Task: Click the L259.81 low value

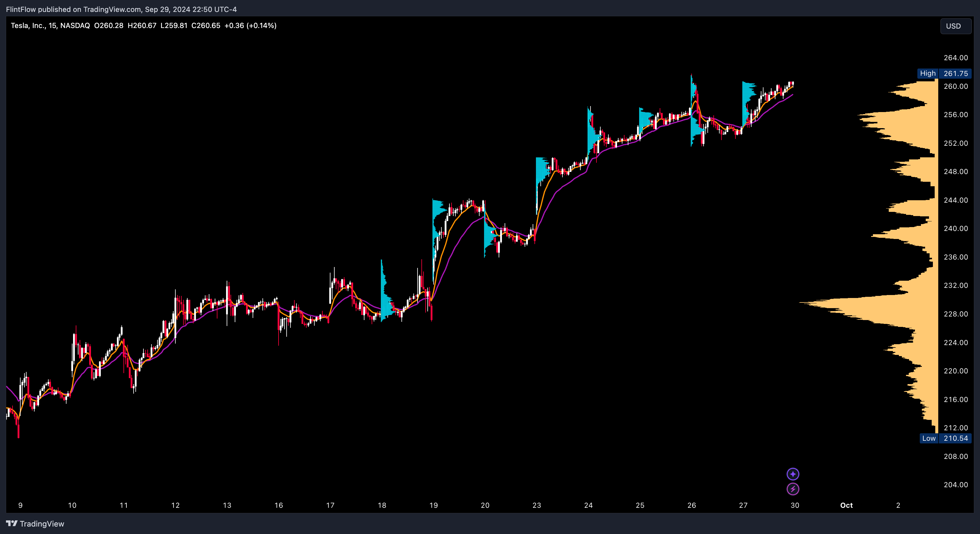Action: click(174, 25)
